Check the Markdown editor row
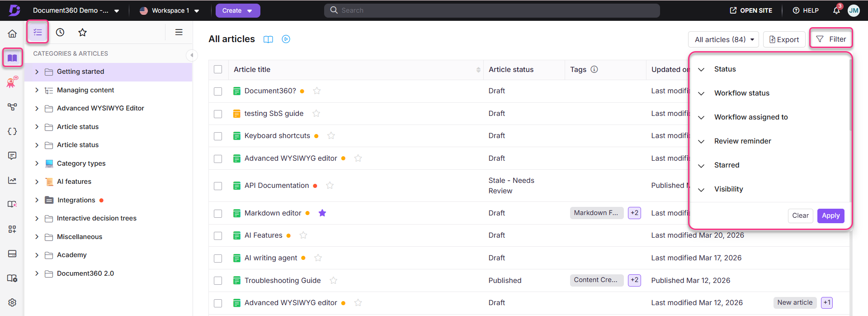The width and height of the screenshot is (868, 316). 218,213
